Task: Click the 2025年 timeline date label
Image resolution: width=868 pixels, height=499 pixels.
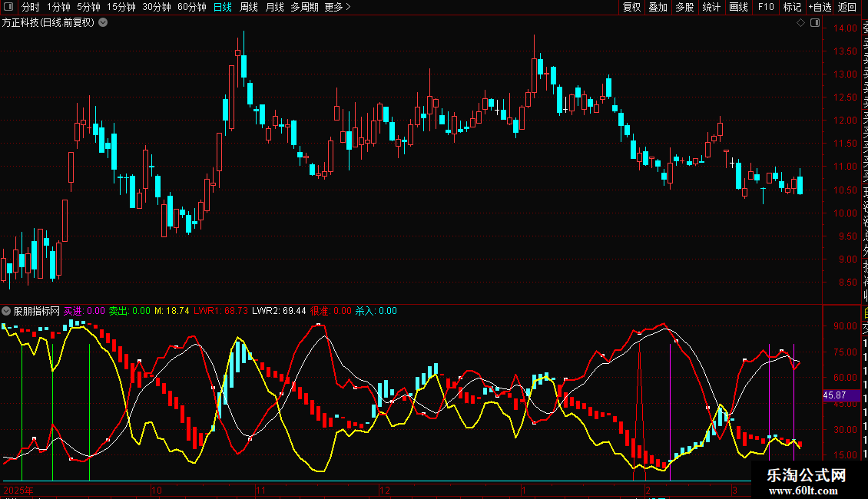Action: (x=18, y=490)
